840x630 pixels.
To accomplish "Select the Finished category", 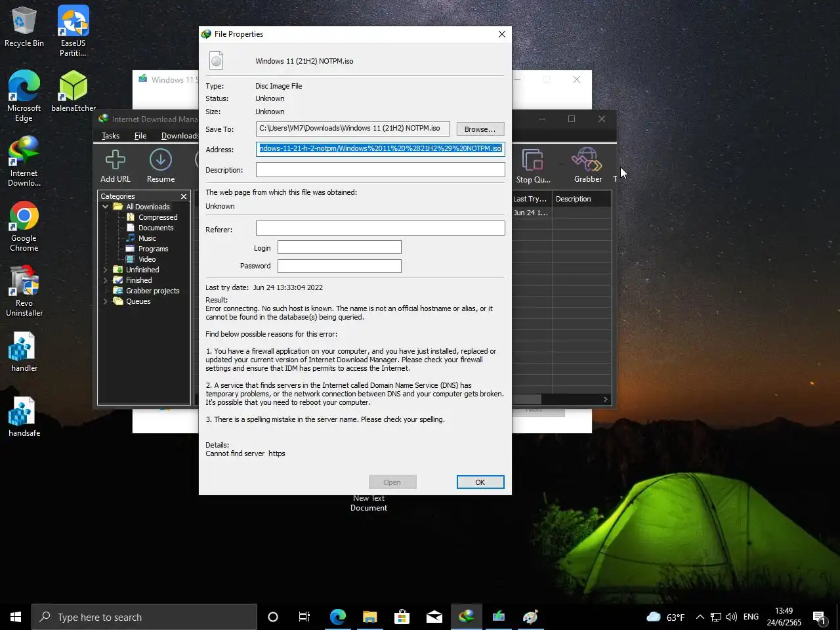I will (138, 280).
